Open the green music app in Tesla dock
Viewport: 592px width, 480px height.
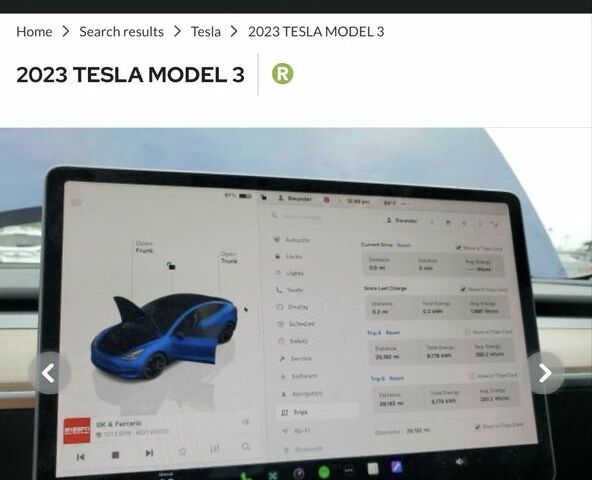point(324,471)
